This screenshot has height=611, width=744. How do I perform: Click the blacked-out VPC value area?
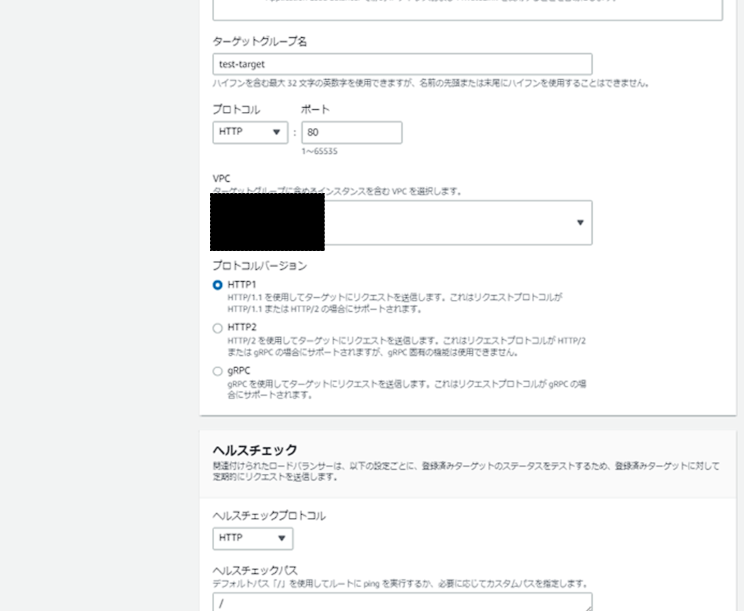[x=267, y=222]
